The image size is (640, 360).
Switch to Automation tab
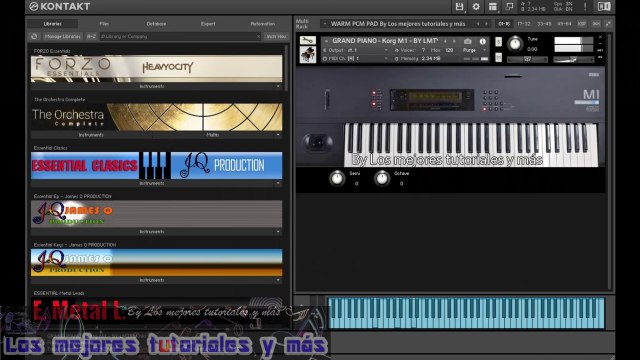point(262,24)
